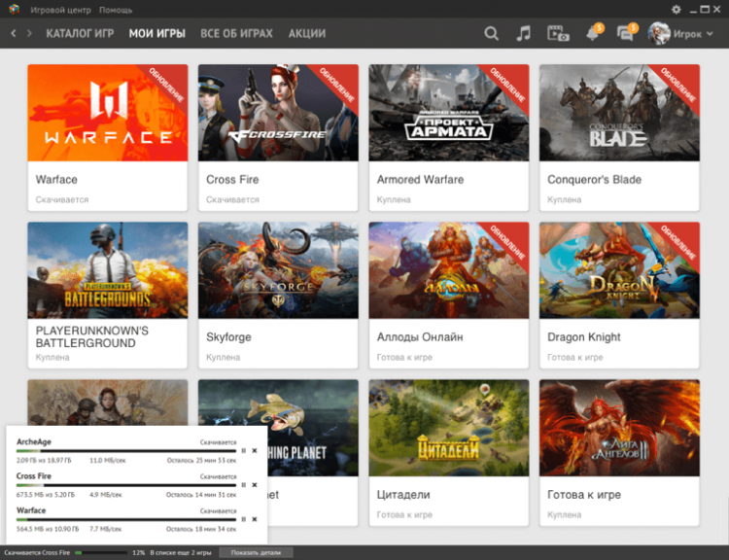Pause the Cross Fire download
729x560 pixels.
pyautogui.click(x=243, y=484)
